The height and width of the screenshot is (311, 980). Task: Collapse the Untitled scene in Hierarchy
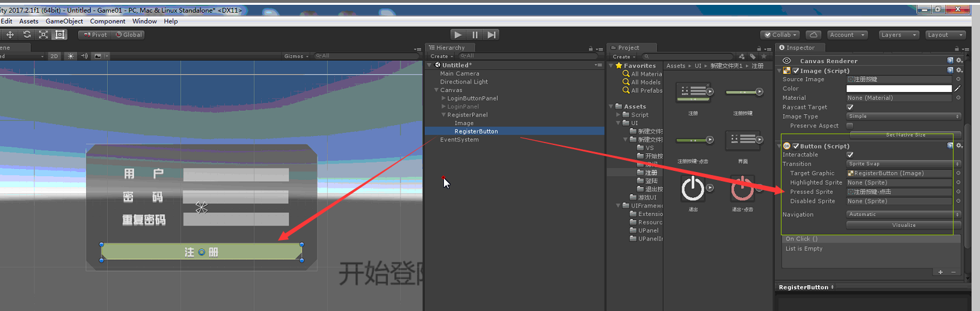430,65
